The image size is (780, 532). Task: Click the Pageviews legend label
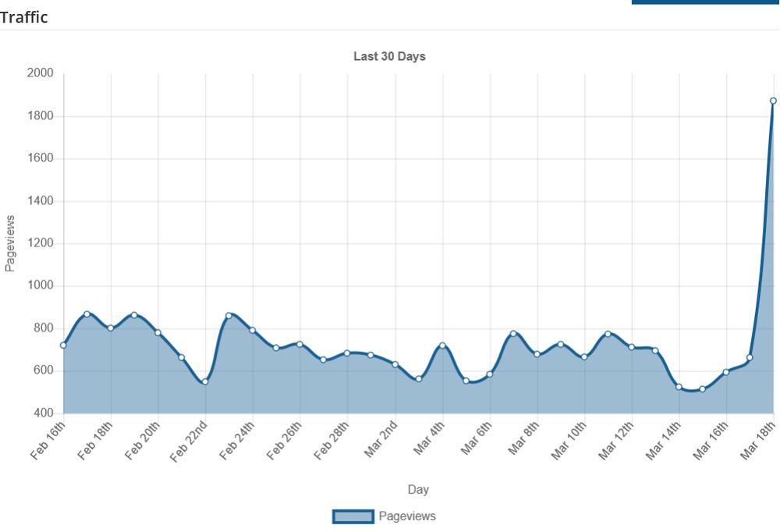407,516
